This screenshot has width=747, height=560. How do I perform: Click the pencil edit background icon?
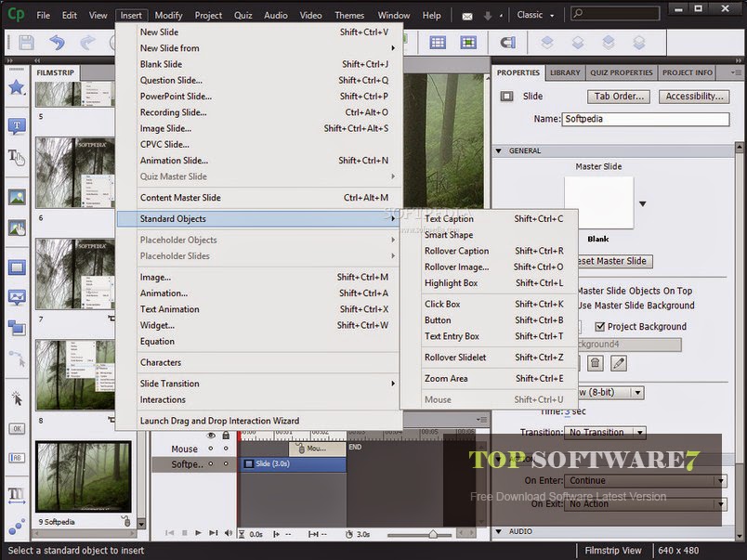(619, 363)
